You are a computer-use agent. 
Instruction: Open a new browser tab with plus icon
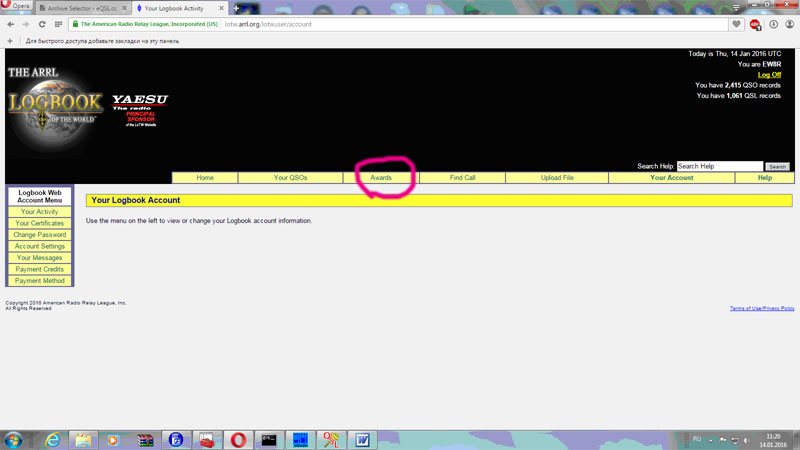coord(238,7)
